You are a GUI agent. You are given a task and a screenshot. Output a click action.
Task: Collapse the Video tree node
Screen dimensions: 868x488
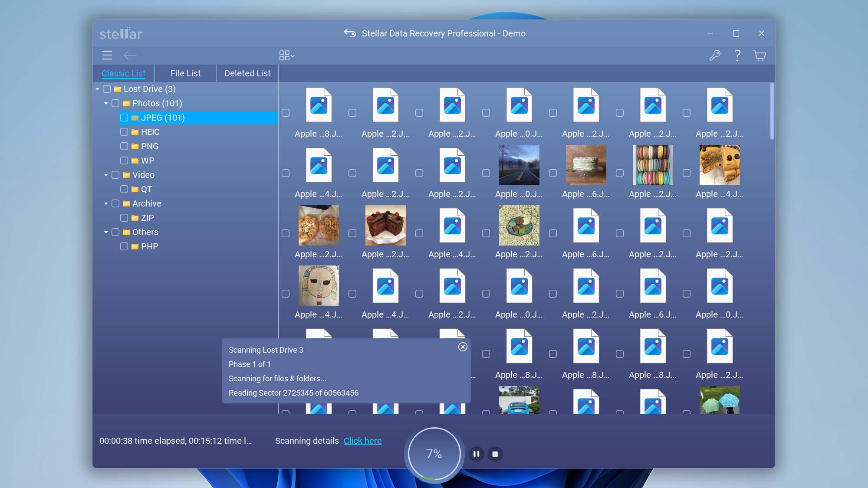106,175
